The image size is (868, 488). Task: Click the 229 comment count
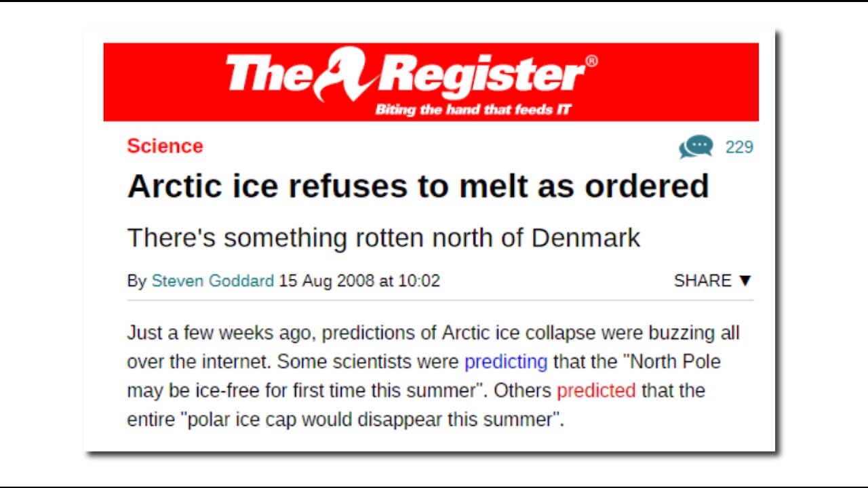point(739,147)
